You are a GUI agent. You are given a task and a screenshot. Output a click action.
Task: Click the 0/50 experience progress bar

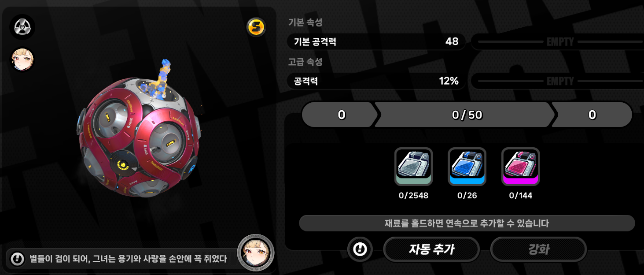[x=466, y=115]
